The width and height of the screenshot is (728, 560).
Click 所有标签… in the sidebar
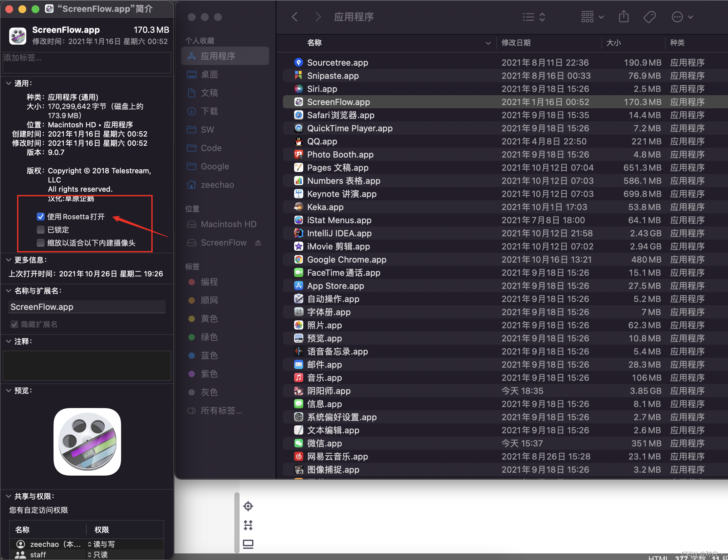[221, 410]
